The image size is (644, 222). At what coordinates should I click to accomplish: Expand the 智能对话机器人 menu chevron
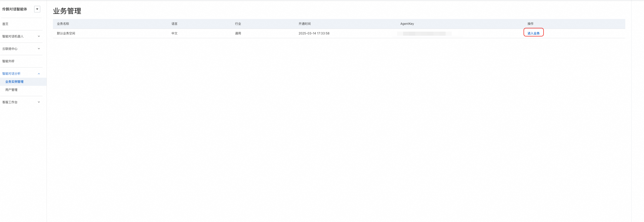point(39,36)
